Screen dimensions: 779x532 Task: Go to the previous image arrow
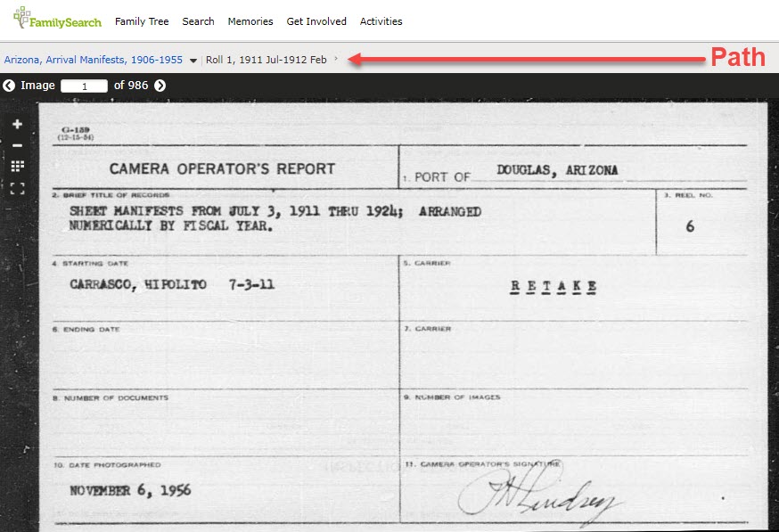click(x=9, y=86)
